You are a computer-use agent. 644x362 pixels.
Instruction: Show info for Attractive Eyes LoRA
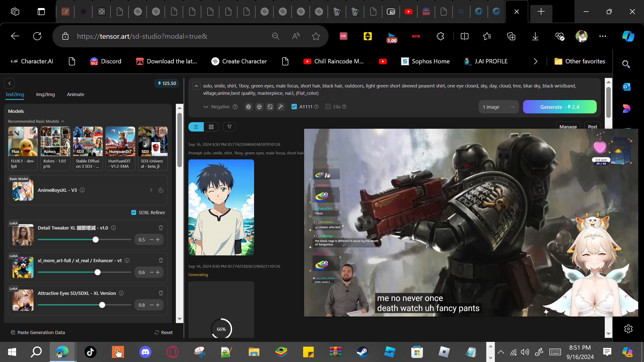coord(121,293)
